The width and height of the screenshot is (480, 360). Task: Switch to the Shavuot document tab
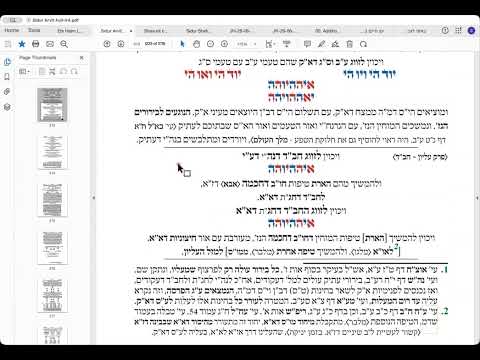pos(156,31)
